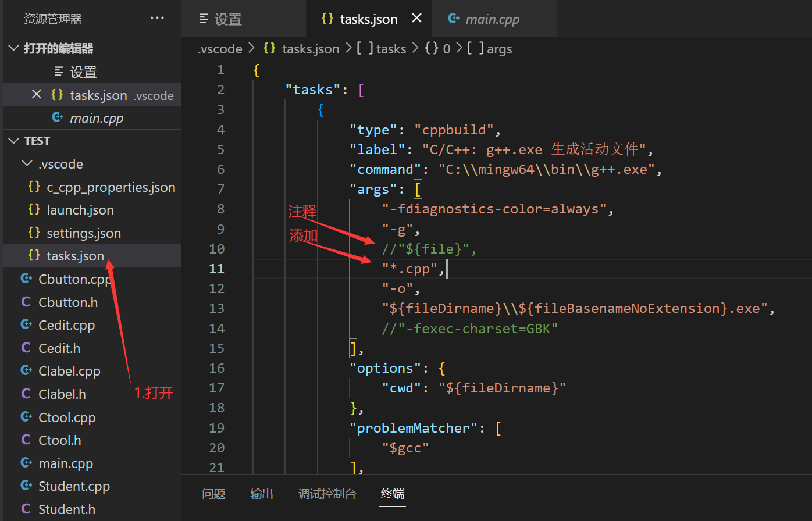Click the C++ icon beside Cedit.cpp
This screenshot has width=812, height=521.
click(25, 325)
